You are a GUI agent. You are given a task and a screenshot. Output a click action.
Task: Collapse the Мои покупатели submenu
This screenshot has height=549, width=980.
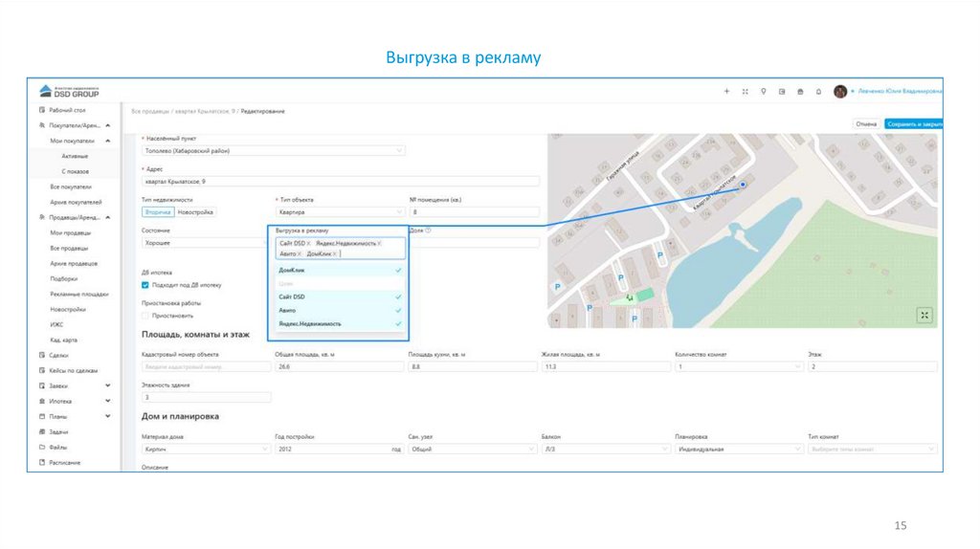pyautogui.click(x=108, y=141)
